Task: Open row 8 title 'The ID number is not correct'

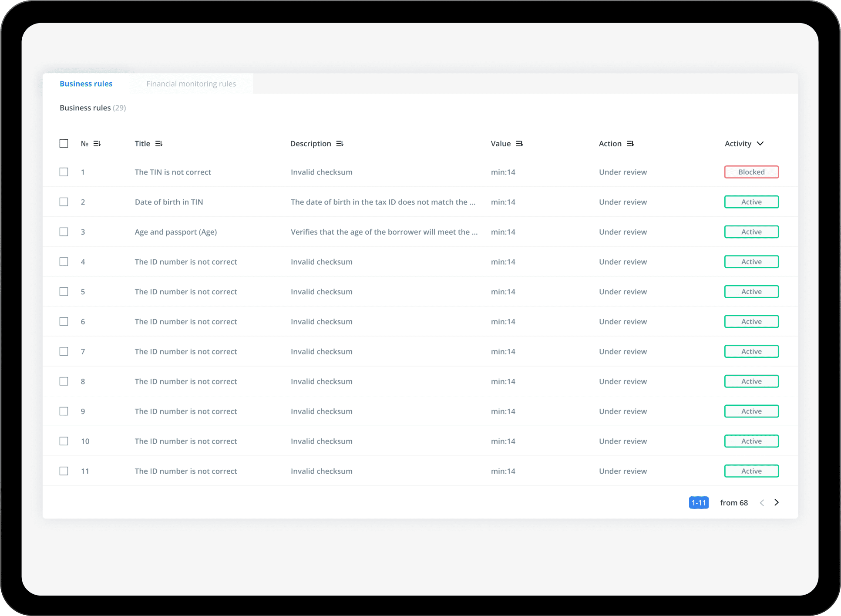Action: click(x=186, y=381)
